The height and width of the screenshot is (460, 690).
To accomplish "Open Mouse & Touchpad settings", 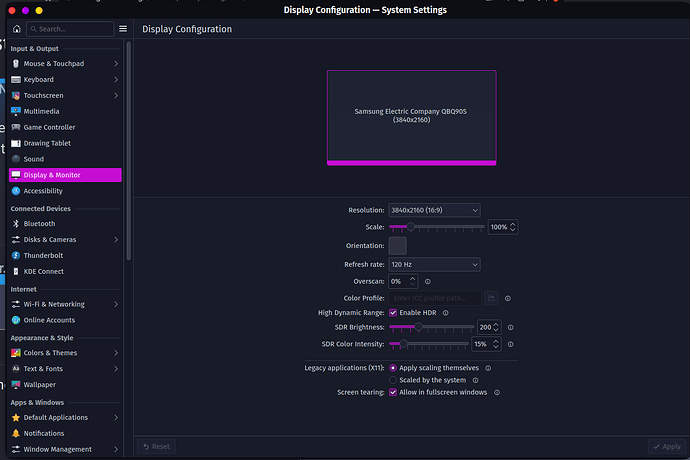I will (65, 64).
